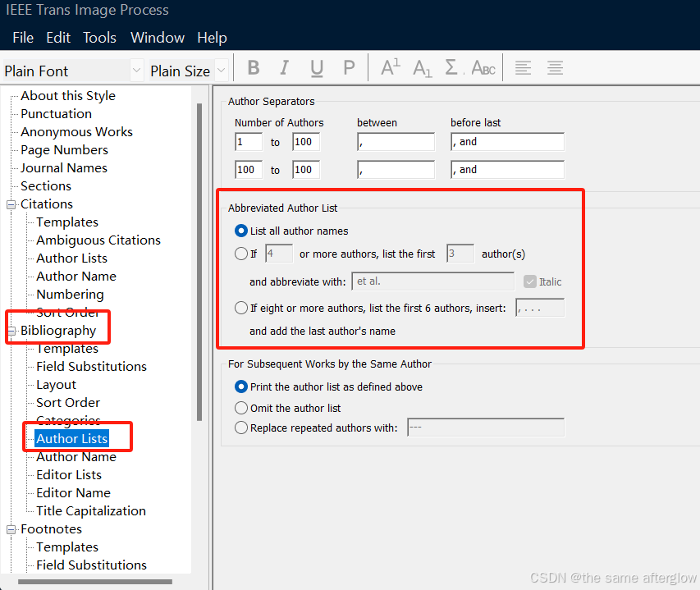Open Sort Order under Bibliography
The width and height of the screenshot is (700, 590).
tap(68, 403)
